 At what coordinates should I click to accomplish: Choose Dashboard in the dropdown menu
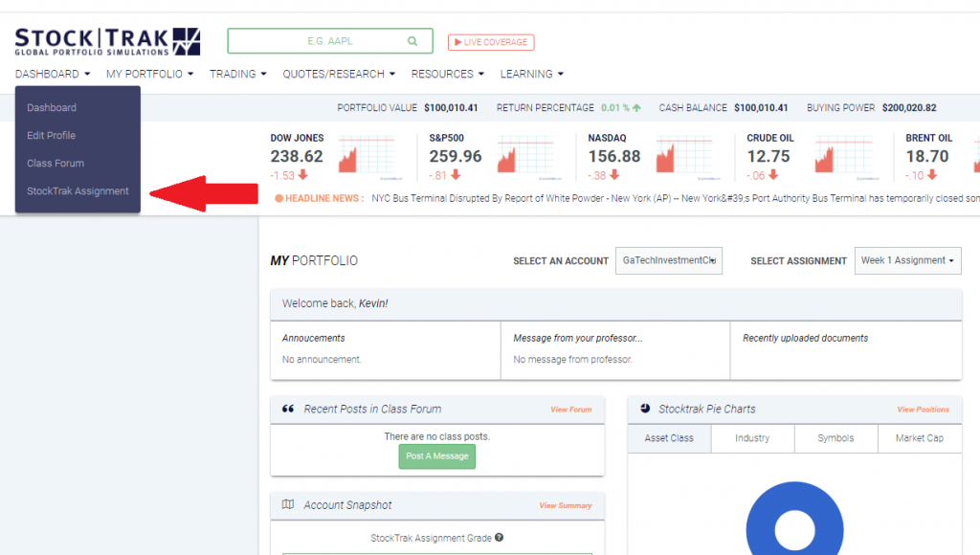point(52,107)
